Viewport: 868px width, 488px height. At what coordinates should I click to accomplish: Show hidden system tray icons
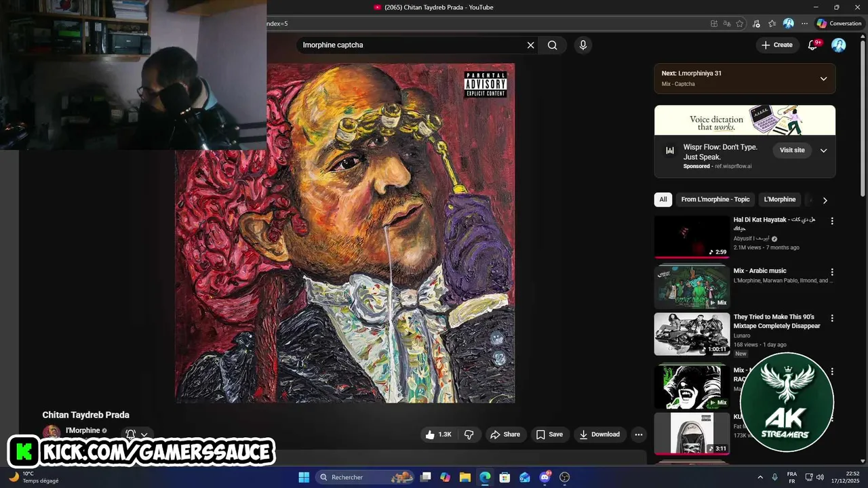pyautogui.click(x=759, y=477)
